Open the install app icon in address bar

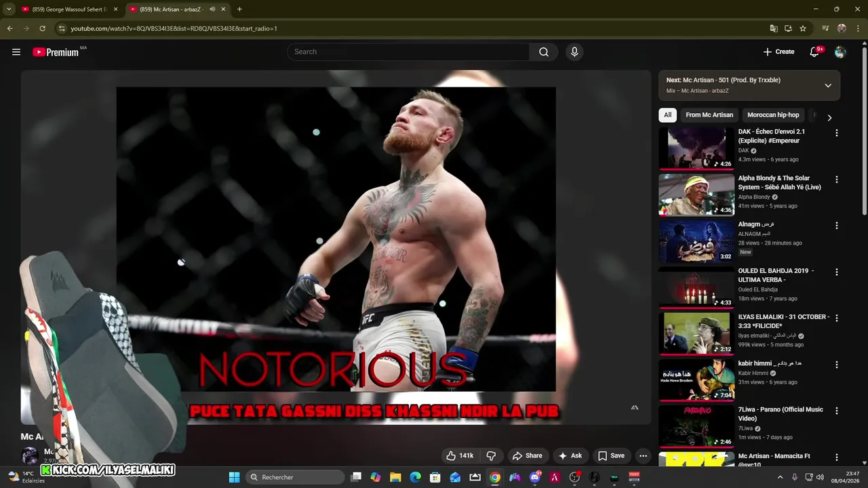788,28
